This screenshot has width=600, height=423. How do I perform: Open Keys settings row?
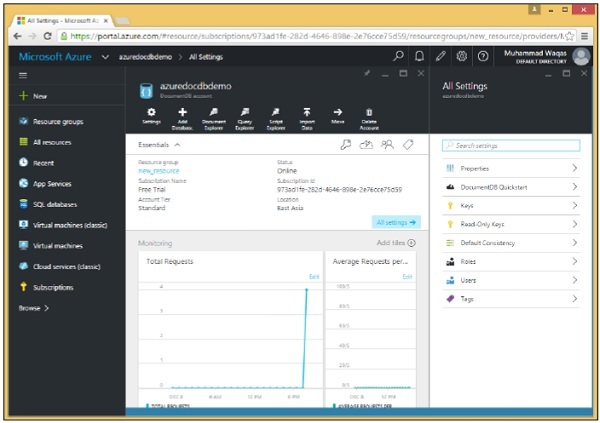(x=511, y=206)
